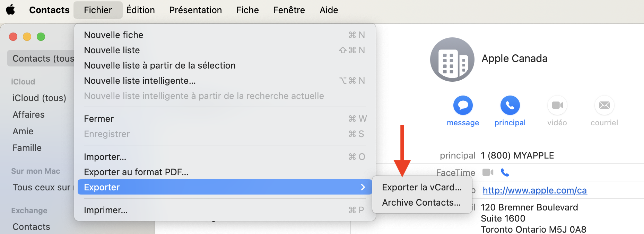This screenshot has height=234, width=644.
Task: Expand the Exporter submenu arrow
Action: click(x=363, y=187)
